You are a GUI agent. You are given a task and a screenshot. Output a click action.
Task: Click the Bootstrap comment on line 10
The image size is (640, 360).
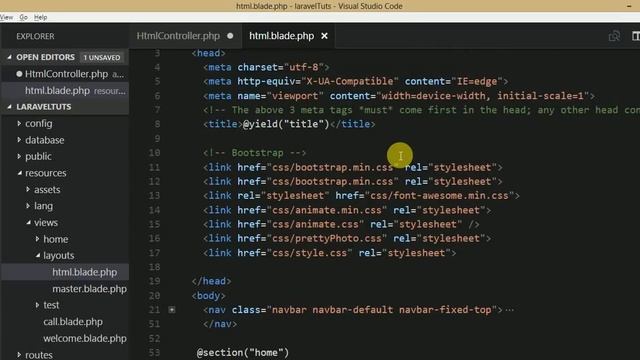tap(254, 153)
